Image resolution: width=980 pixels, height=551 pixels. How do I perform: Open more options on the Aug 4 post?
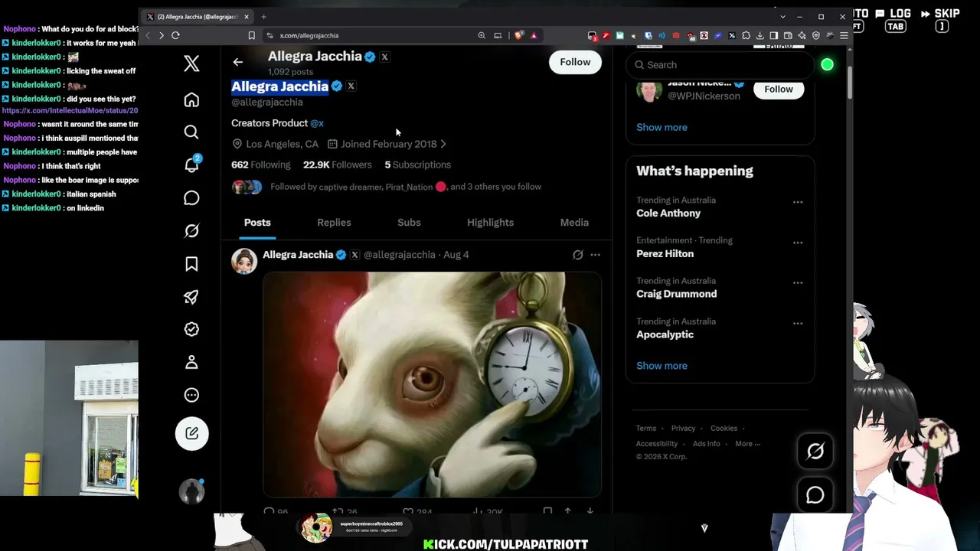595,255
